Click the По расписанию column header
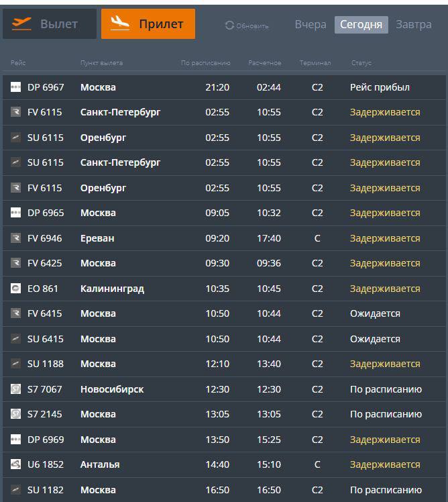 click(205, 63)
